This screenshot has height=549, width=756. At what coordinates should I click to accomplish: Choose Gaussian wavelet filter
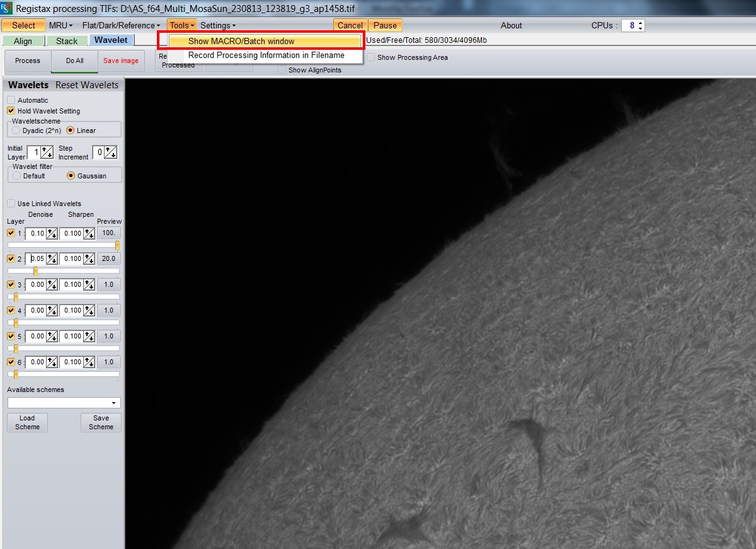click(71, 176)
